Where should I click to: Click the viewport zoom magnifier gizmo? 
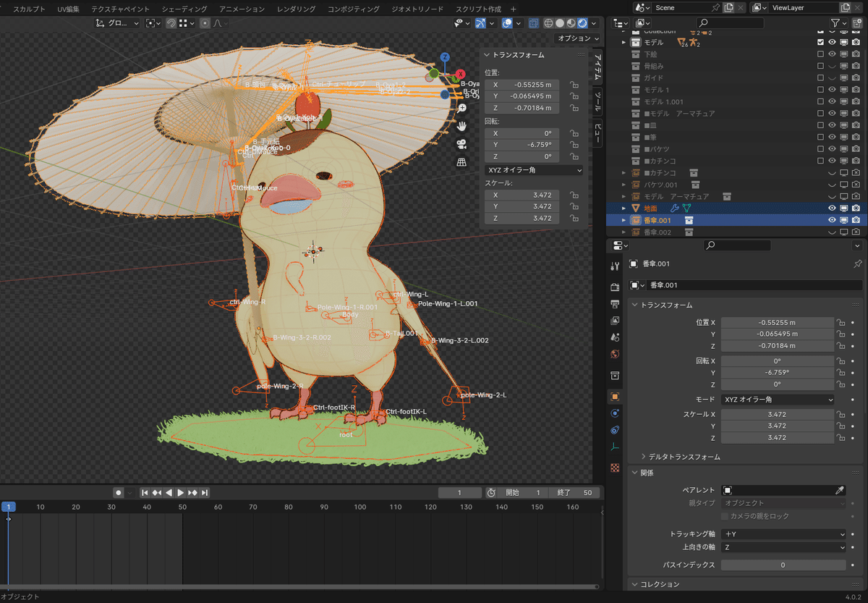tap(461, 108)
